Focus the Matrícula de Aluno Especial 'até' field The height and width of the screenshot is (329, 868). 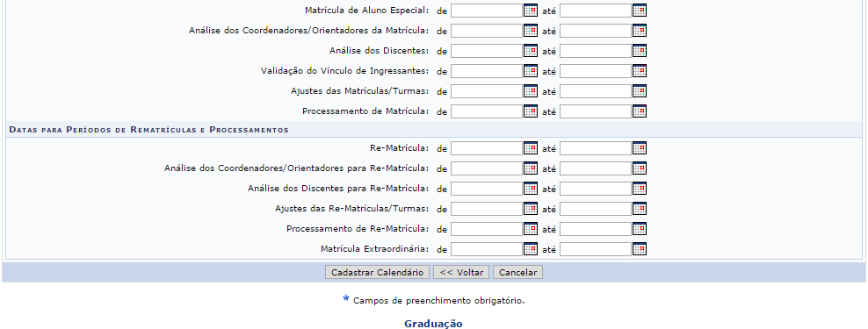pyautogui.click(x=596, y=11)
